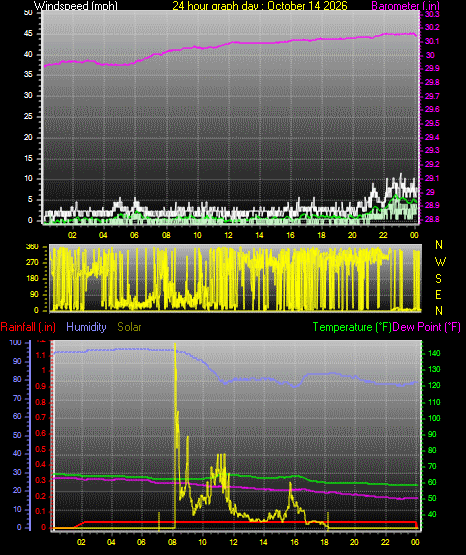Image resolution: width=466 pixels, height=555 pixels.
Task: Click the '140' temperature axis value
Action: pyautogui.click(x=435, y=353)
